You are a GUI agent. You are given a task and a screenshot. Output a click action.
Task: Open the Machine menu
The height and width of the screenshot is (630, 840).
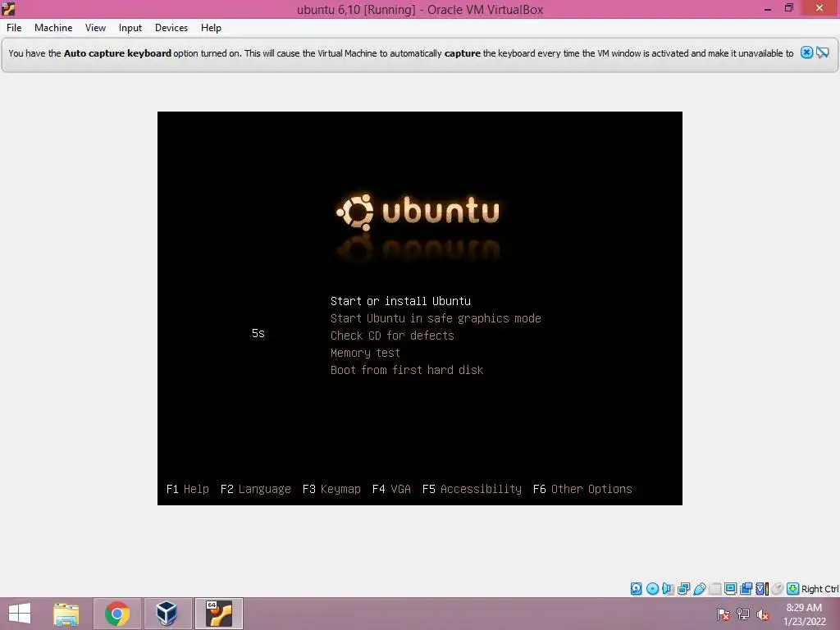[x=53, y=28]
